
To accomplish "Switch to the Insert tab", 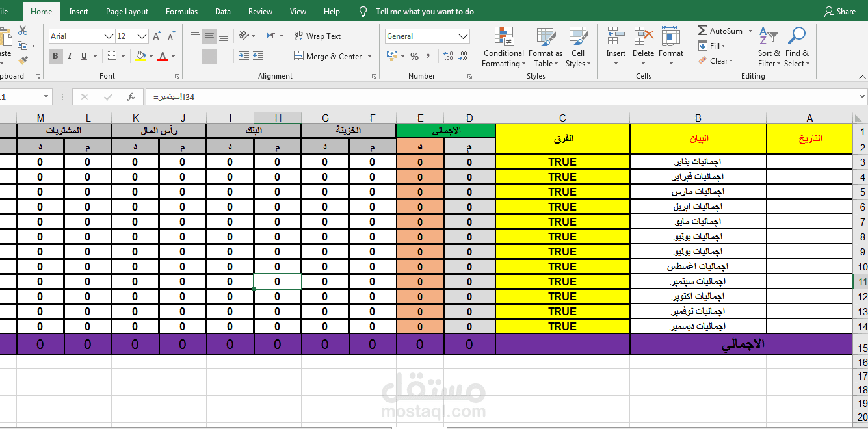I will tap(79, 12).
